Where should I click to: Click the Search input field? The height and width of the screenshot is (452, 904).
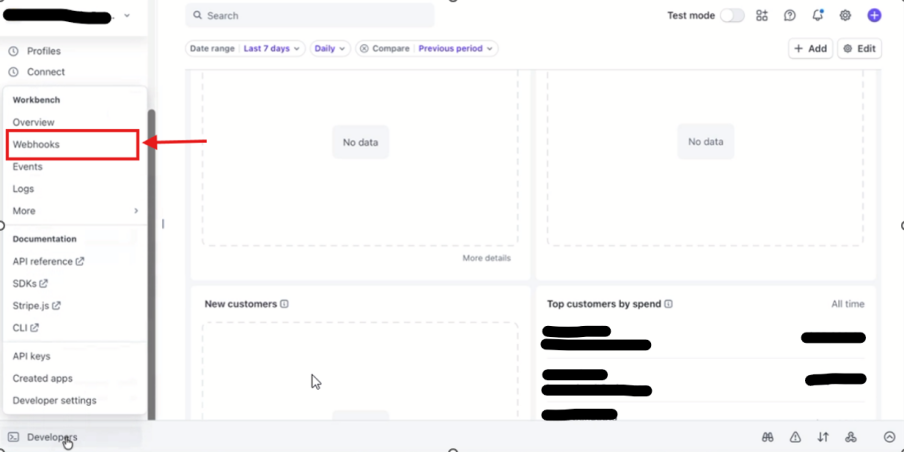pyautogui.click(x=310, y=16)
